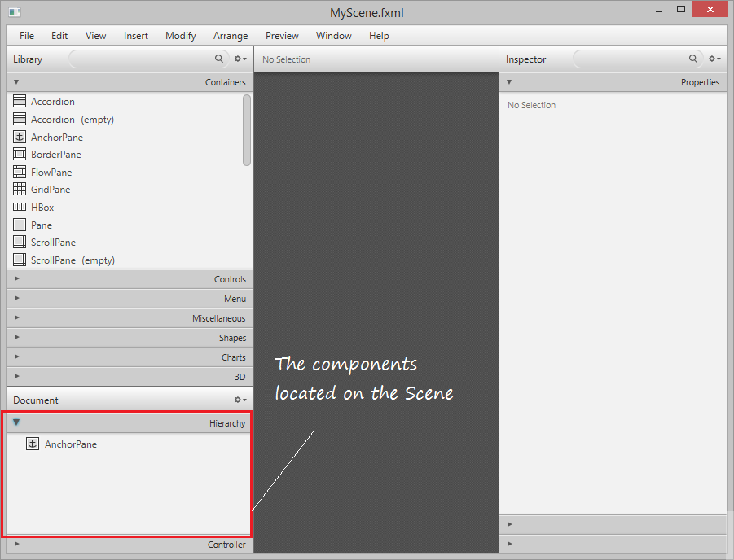The height and width of the screenshot is (560, 734).
Task: Click the No Selection breadcrumb bar
Action: tap(376, 59)
